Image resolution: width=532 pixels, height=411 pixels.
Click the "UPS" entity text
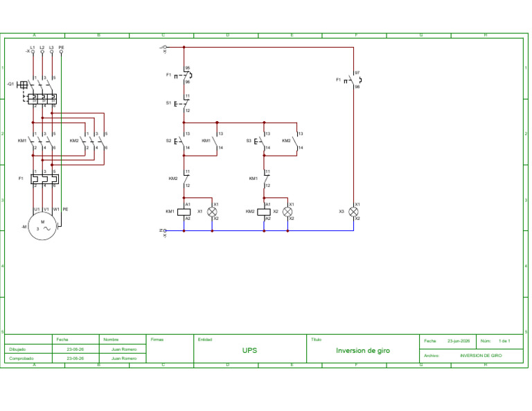point(249,350)
